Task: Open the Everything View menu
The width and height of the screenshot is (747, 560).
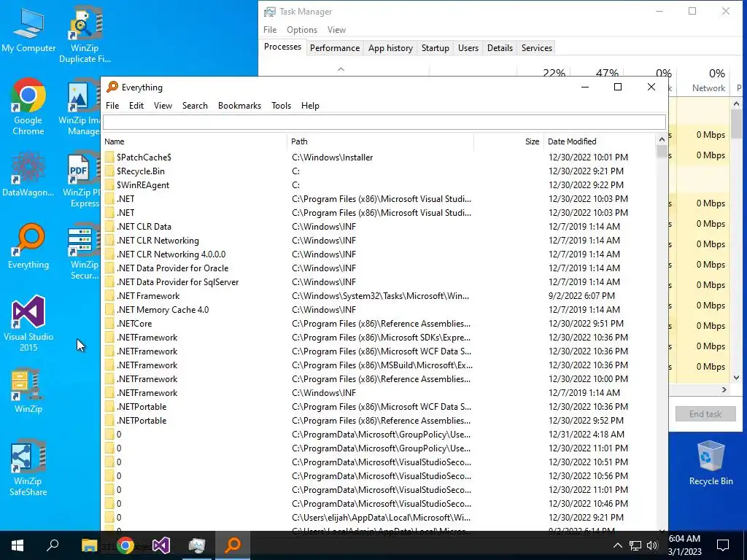Action: 163,106
